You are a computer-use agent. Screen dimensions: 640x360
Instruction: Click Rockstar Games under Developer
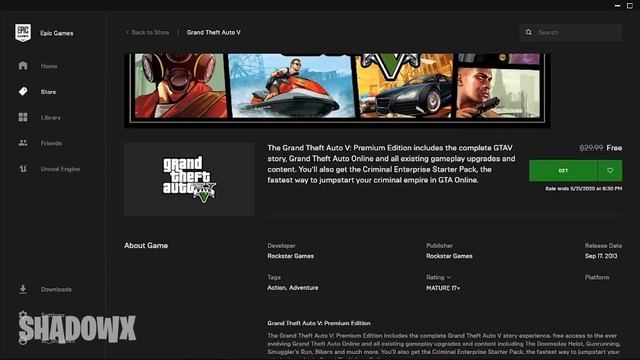291,256
